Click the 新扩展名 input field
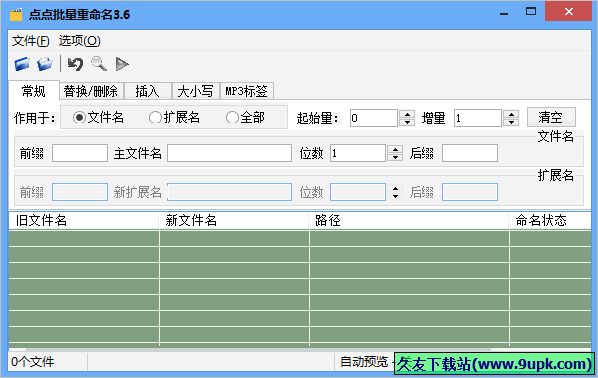Screen dimensions: 598x378 click(x=230, y=192)
